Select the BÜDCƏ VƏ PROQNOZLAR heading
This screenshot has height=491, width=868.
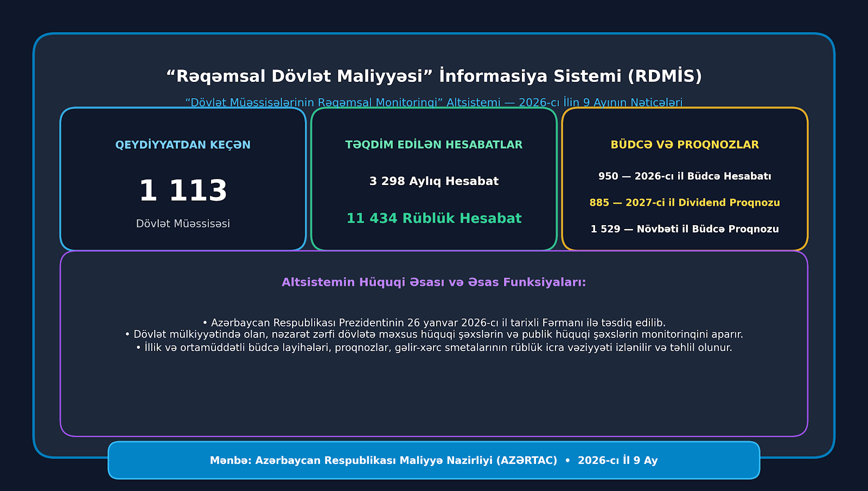[685, 145]
